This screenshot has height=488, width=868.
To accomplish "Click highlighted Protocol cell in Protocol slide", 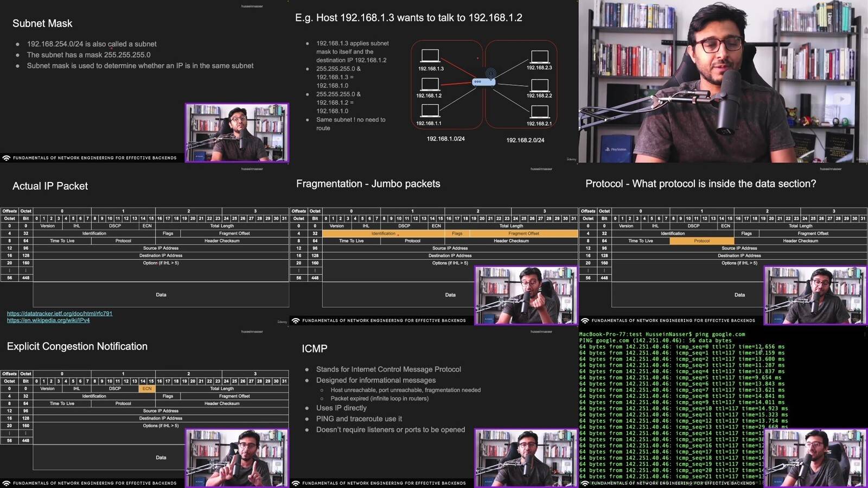I will pyautogui.click(x=701, y=240).
